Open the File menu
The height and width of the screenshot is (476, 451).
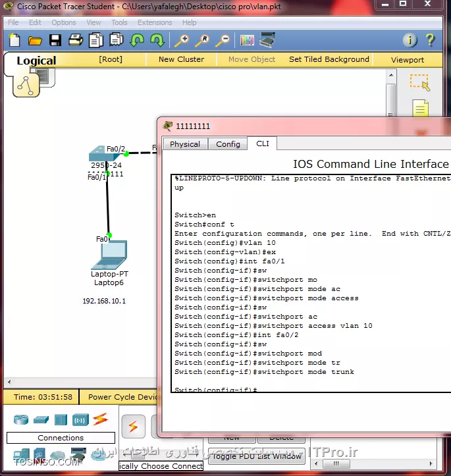13,22
